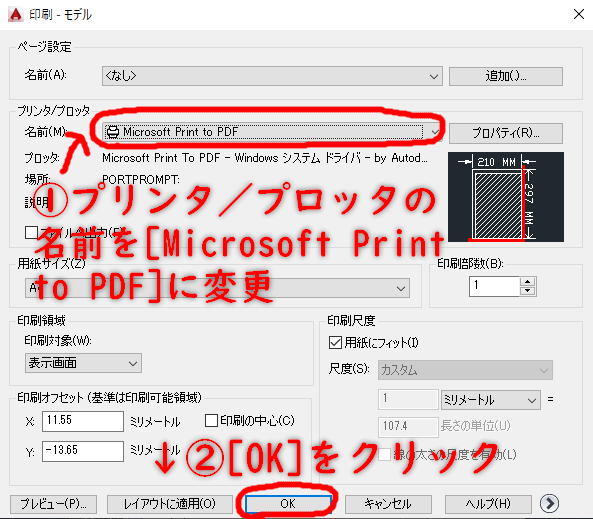Open the page setup 名前(A) dropdown
The width and height of the screenshot is (593, 519).
pos(272,76)
